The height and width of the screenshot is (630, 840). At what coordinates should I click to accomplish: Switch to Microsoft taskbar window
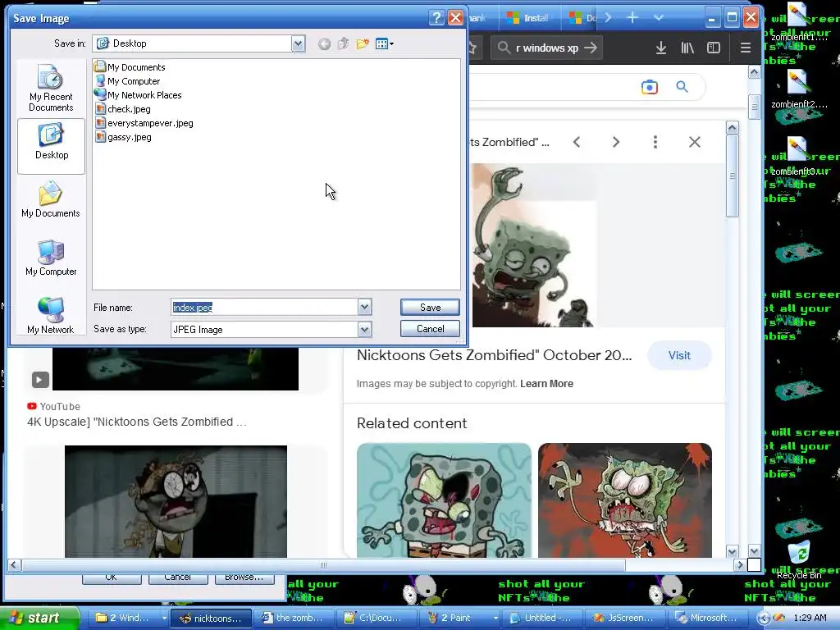point(707,618)
